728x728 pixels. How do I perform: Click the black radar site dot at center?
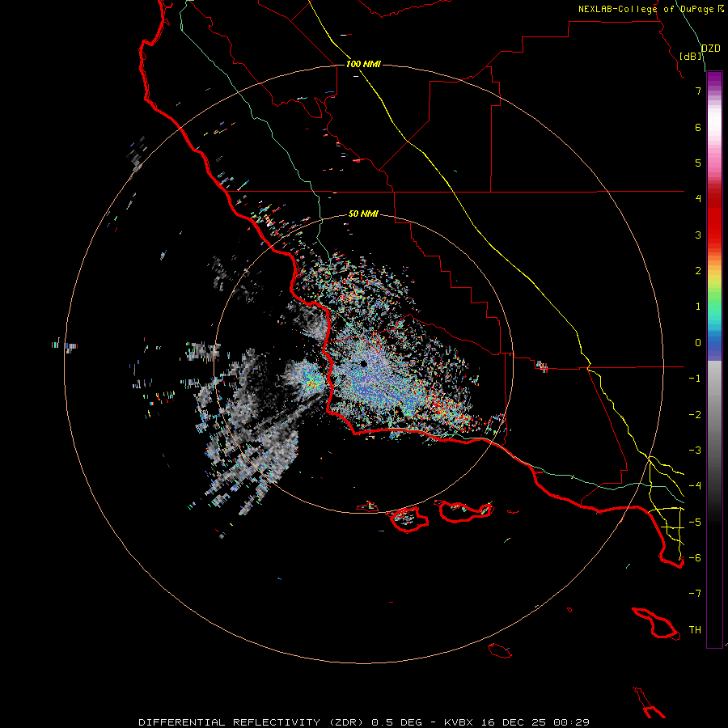[x=363, y=363]
